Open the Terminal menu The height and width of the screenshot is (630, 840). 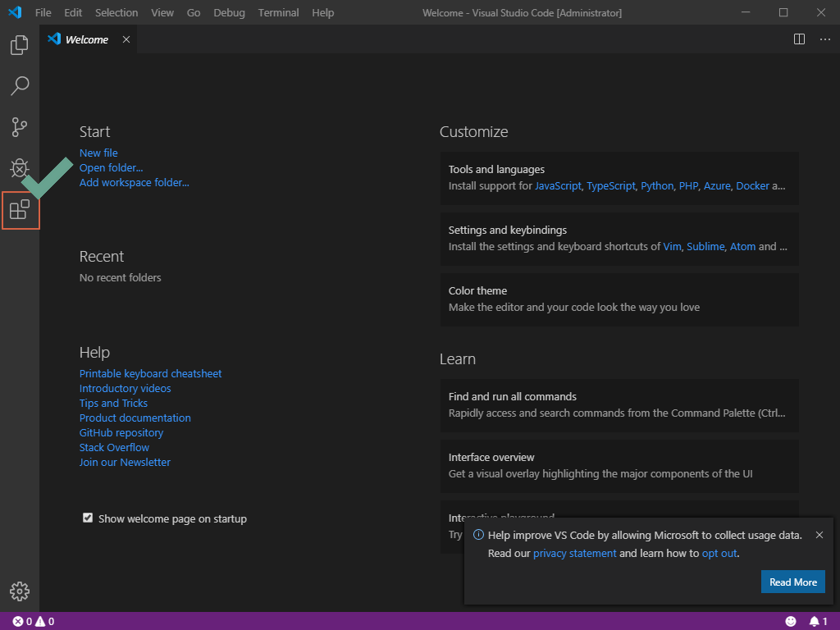[279, 12]
